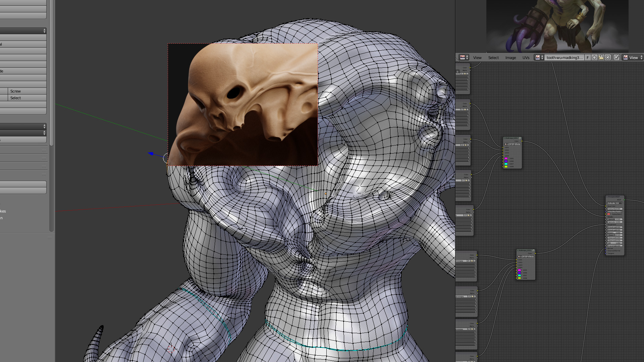
Task: Create a new image with the plus icon
Action: (x=594, y=57)
